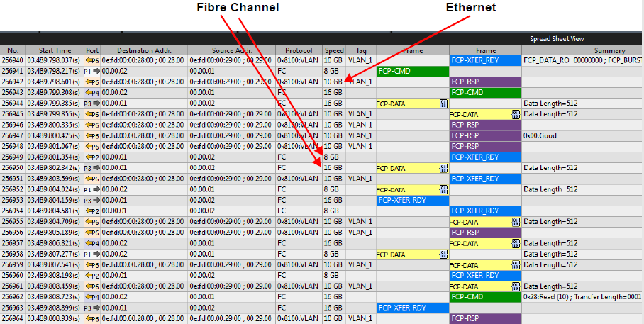Select the FCP-XFER_RDY cell in row 266960
Viewport: 644px width, 324px height.
(485, 276)
